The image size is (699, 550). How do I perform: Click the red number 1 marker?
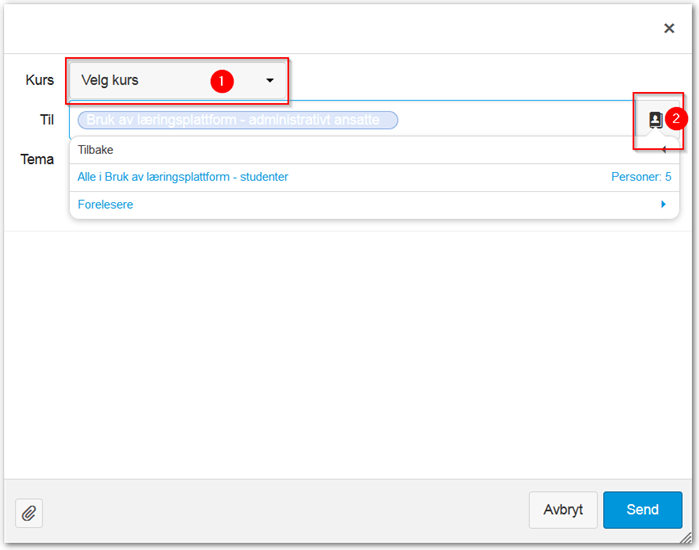click(221, 81)
